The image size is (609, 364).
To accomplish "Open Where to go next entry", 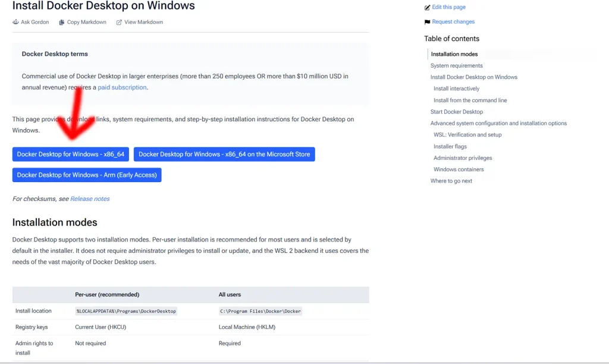I will 451,181.
